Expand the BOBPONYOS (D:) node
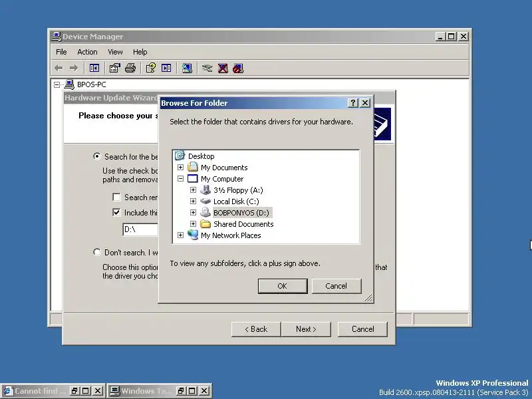 tap(193, 212)
